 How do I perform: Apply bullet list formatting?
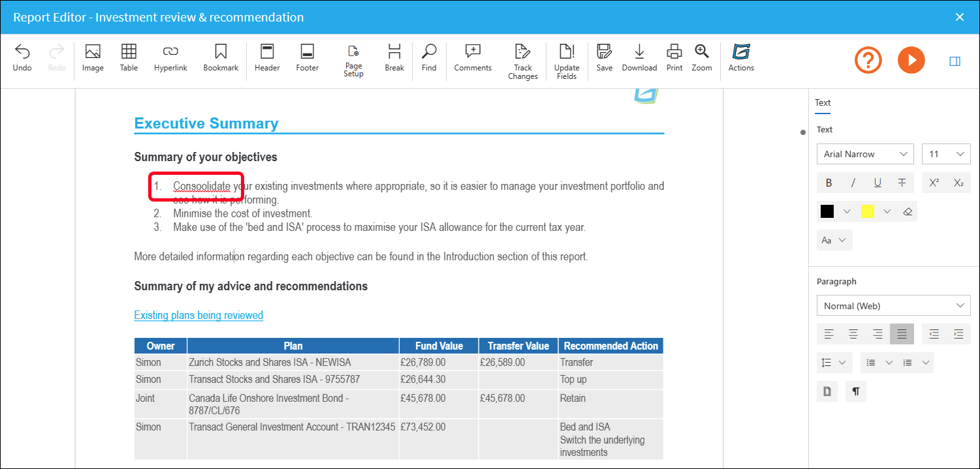click(870, 363)
